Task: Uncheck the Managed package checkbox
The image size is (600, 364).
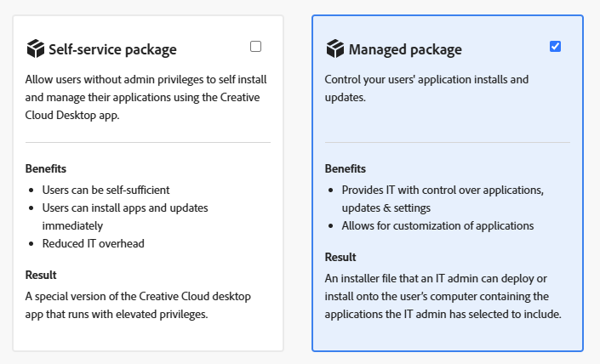Action: pyautogui.click(x=556, y=46)
